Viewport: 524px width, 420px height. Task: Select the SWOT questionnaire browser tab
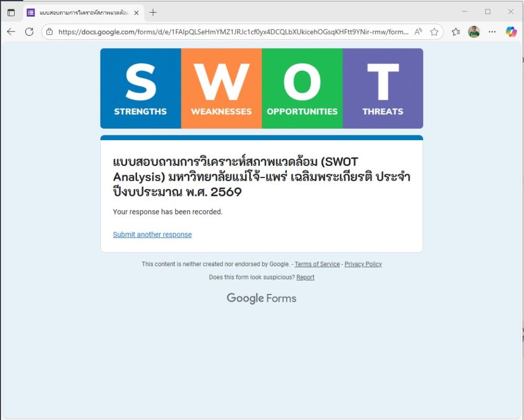coord(79,12)
